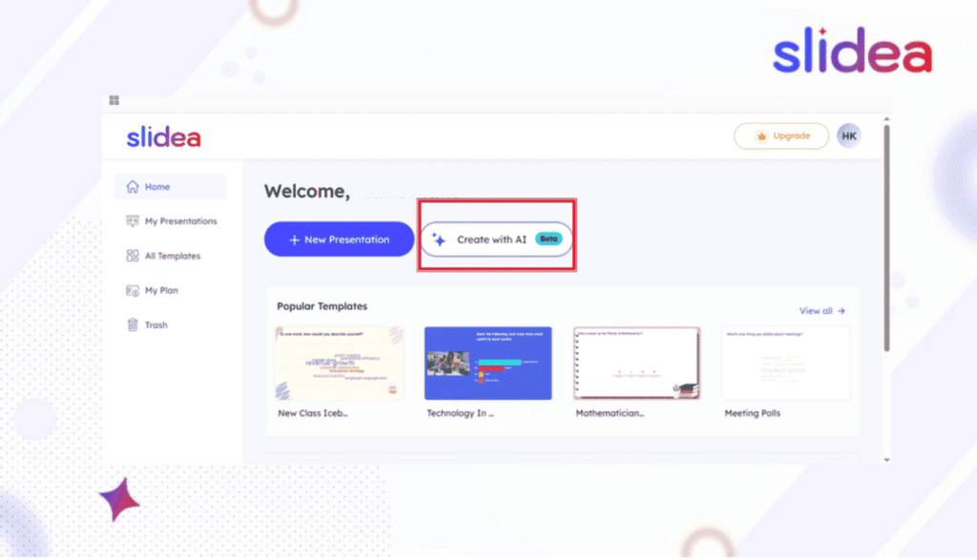Open the Mathematician.. template thumbnail

(636, 363)
